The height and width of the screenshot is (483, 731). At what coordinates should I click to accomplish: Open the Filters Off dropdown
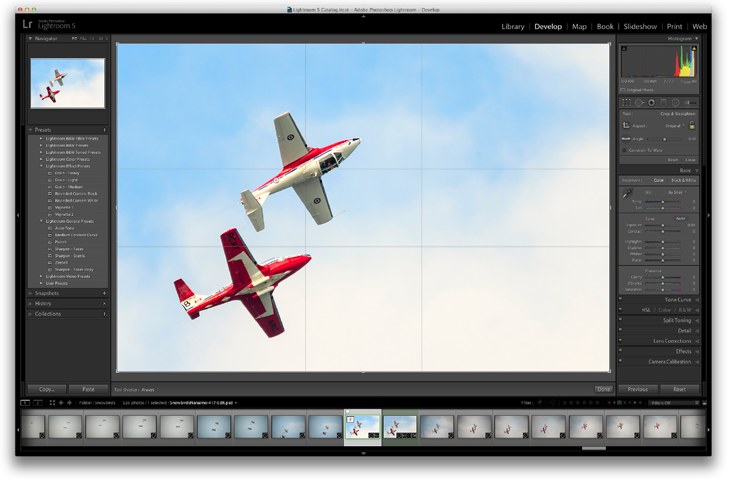click(x=673, y=403)
